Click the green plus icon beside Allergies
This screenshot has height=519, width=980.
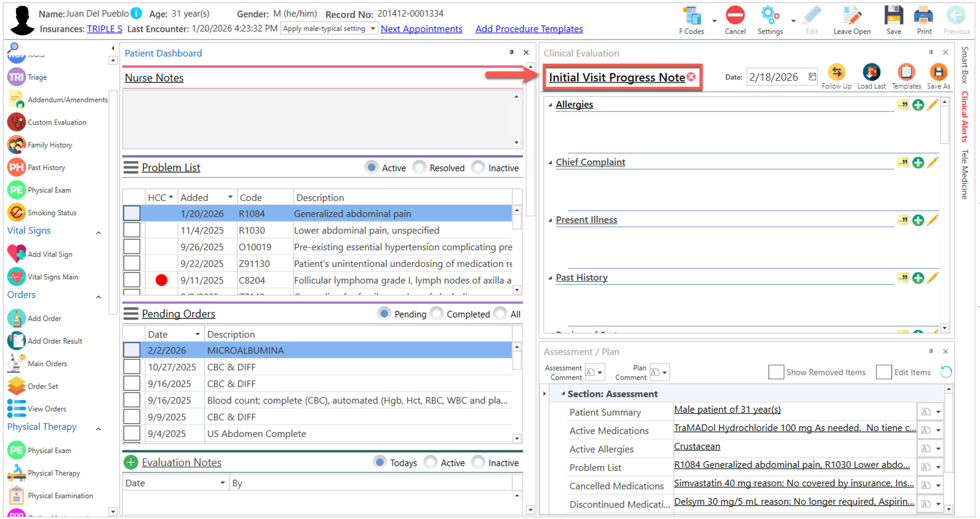pos(918,105)
